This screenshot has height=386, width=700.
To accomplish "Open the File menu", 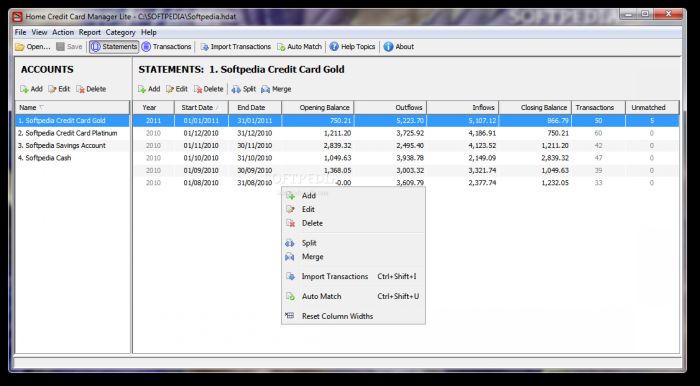I will pyautogui.click(x=20, y=33).
